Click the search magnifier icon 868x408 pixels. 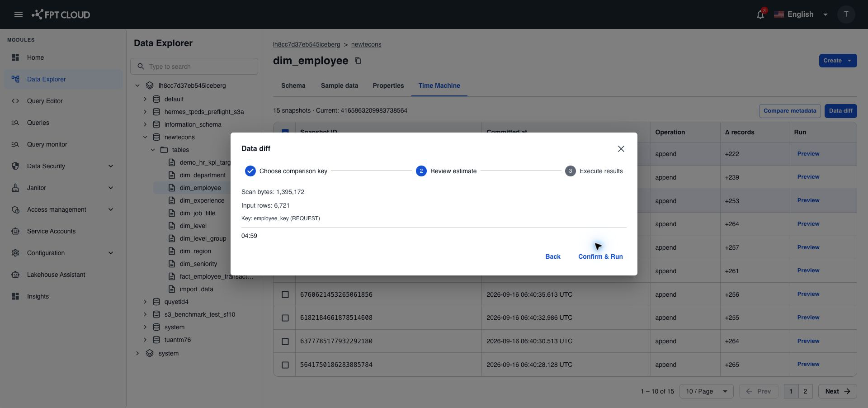tap(141, 66)
